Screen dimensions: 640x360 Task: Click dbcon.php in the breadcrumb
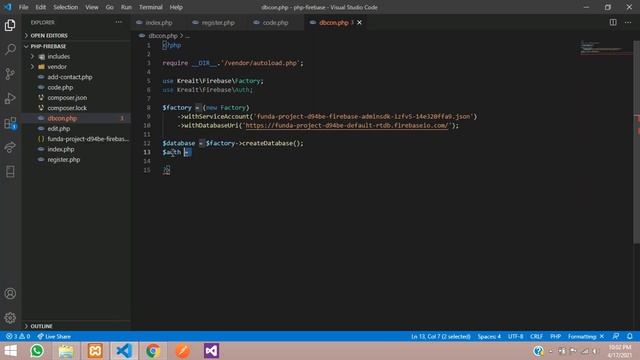[x=163, y=36]
